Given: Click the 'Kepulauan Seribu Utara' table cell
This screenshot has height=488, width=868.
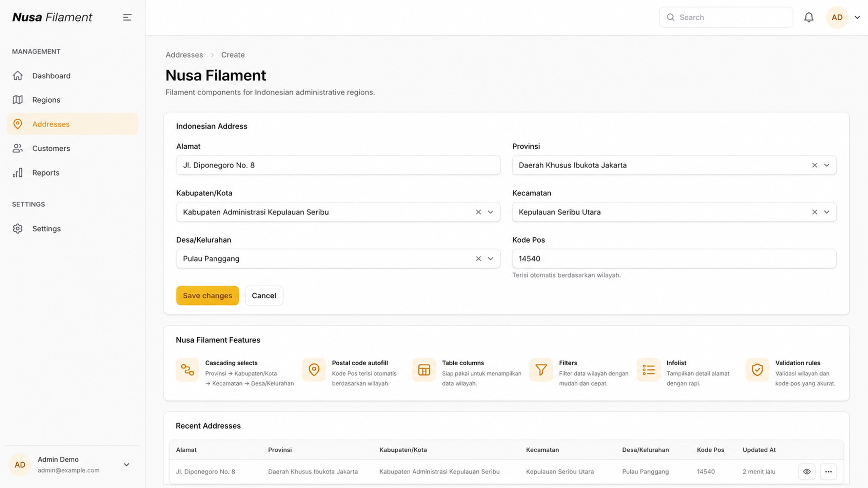Looking at the screenshot, I should pos(560,471).
